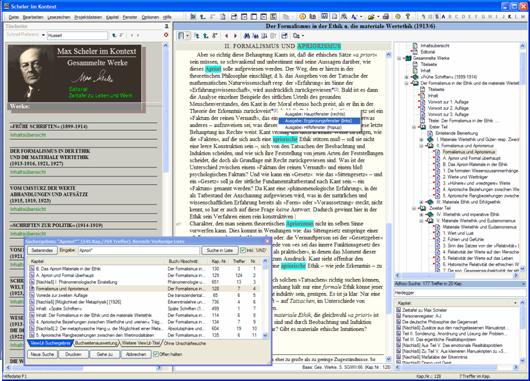Click the back arrow in text toolbar
This screenshot has width=530, height=381.
(226, 35)
